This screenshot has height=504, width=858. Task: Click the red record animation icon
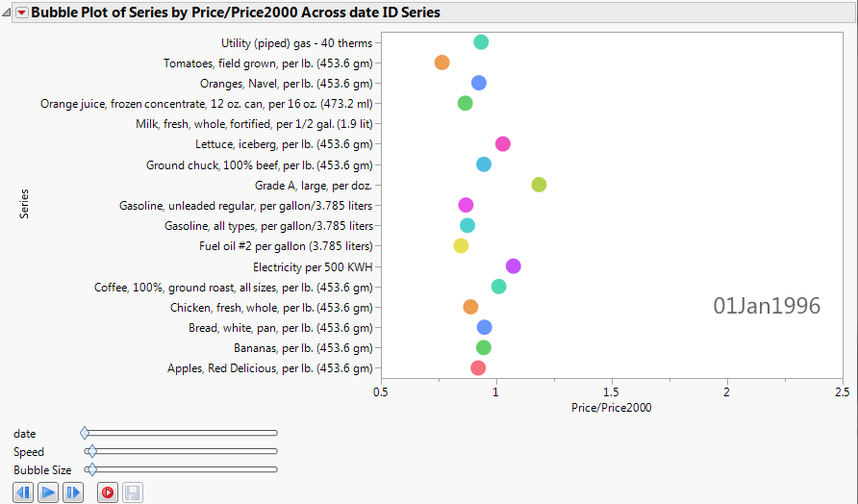pyautogui.click(x=108, y=492)
